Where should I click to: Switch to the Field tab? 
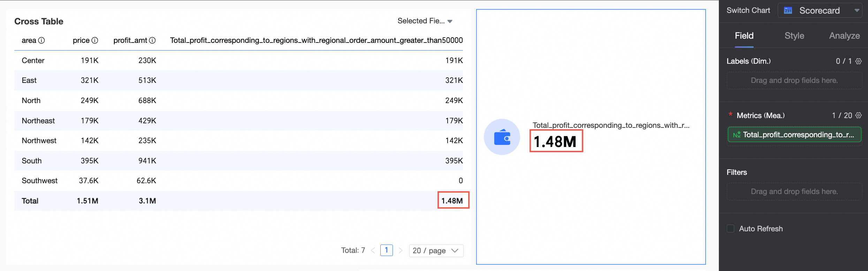click(744, 36)
